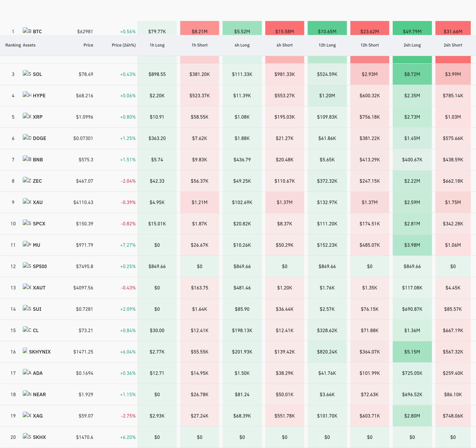Click the Ranking column header
The image size is (476, 448).
[x=13, y=45]
